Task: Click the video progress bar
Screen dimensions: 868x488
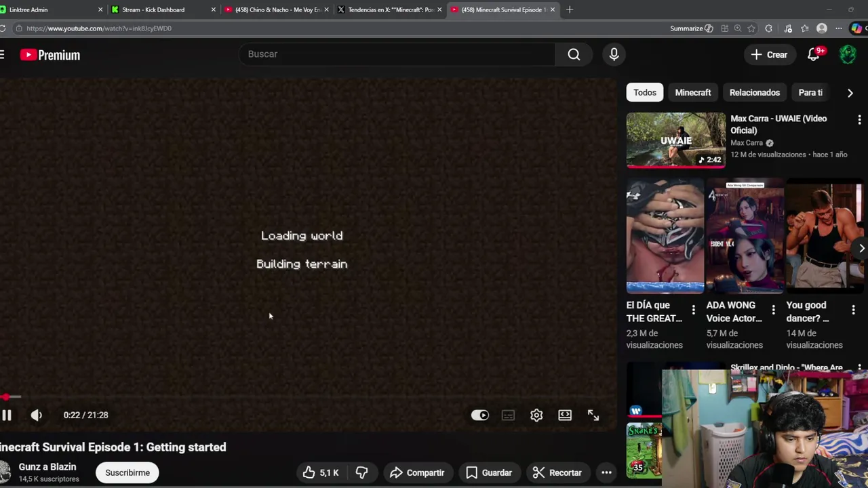Action: pos(309,396)
